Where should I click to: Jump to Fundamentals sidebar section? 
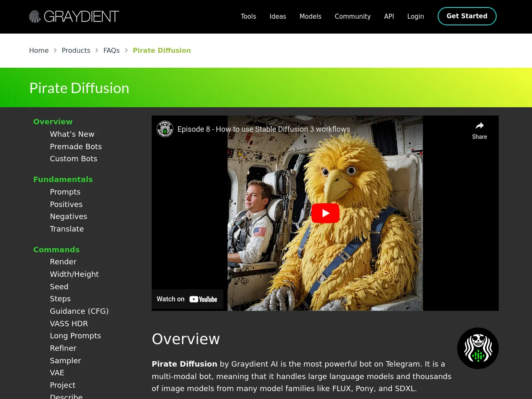click(x=63, y=180)
